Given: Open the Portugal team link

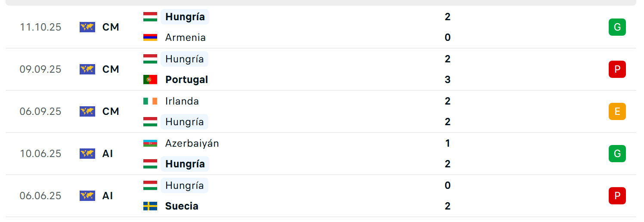Looking at the screenshot, I should [x=186, y=80].
